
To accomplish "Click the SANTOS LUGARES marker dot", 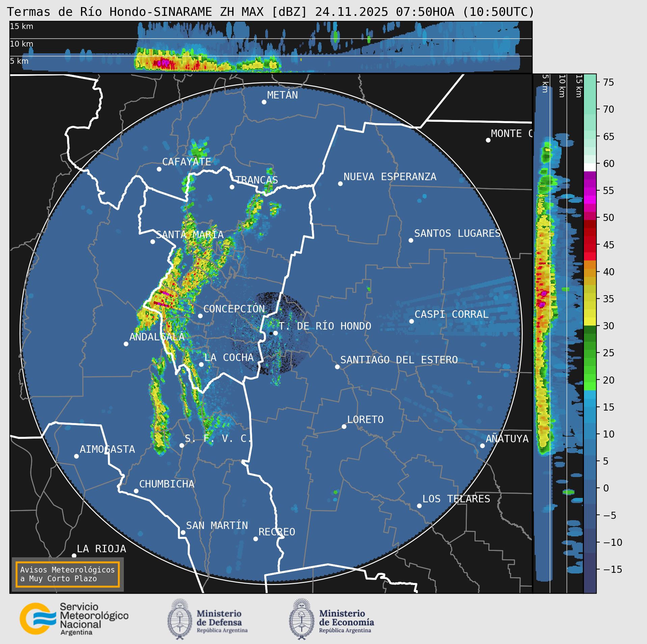I will tap(411, 240).
